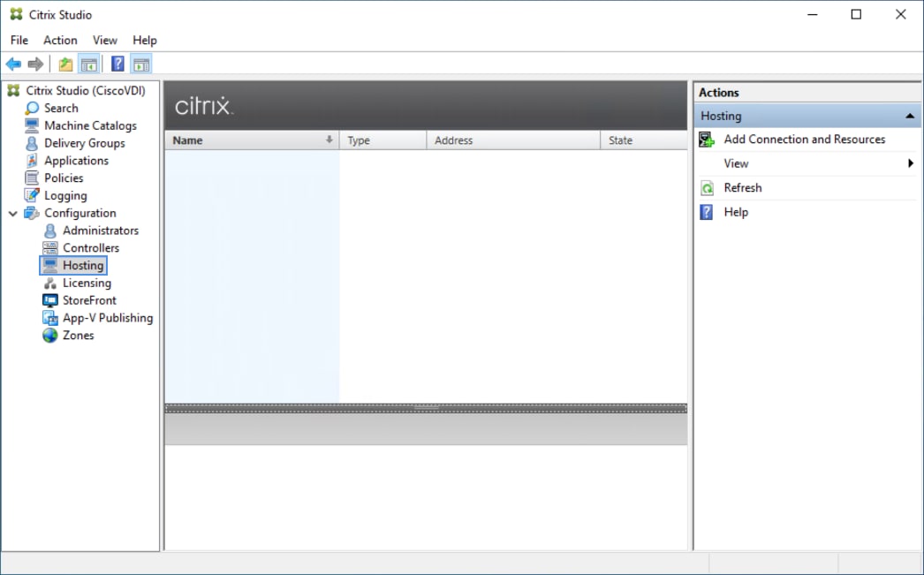Click the Citrix Studio title bar app icon
The image size is (924, 575).
(17, 14)
